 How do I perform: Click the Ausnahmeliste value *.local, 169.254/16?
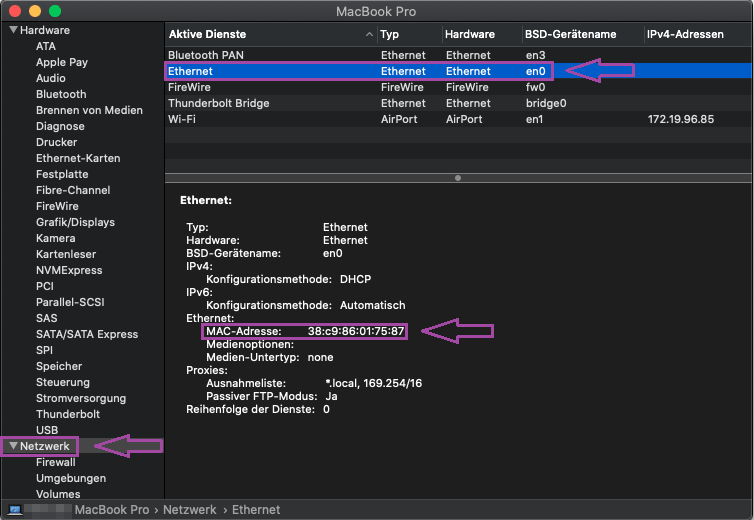tap(374, 383)
